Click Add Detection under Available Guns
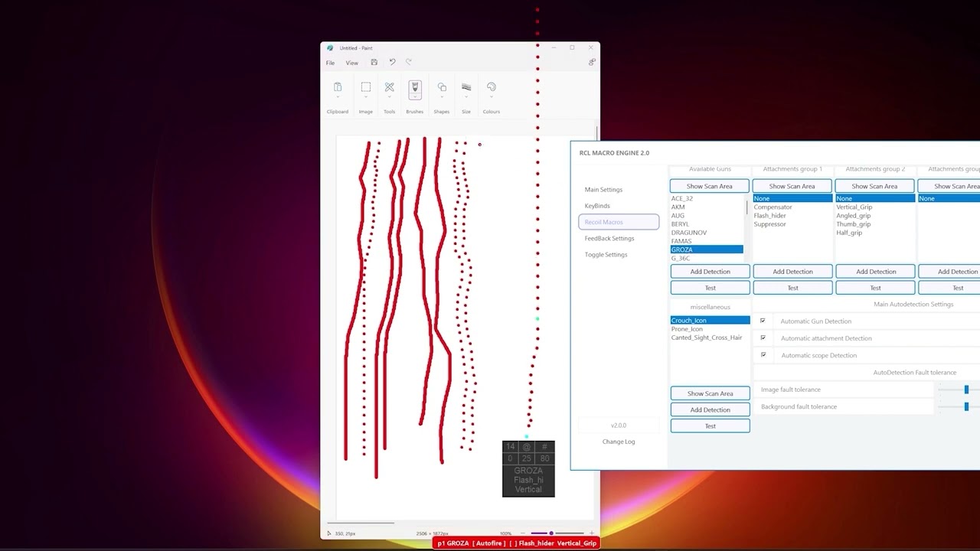This screenshot has width=980, height=551. 710,271
